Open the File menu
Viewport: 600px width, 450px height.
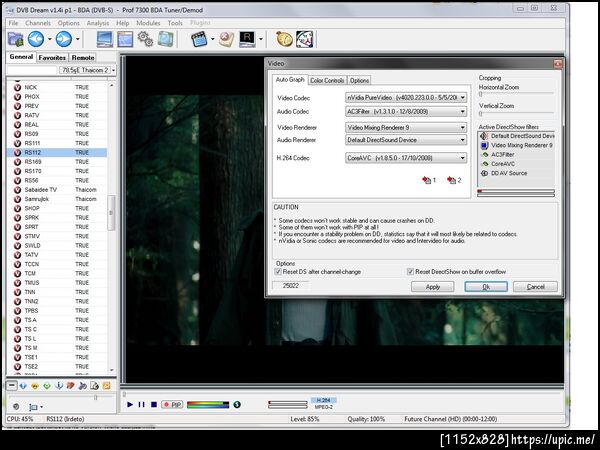pyautogui.click(x=13, y=23)
